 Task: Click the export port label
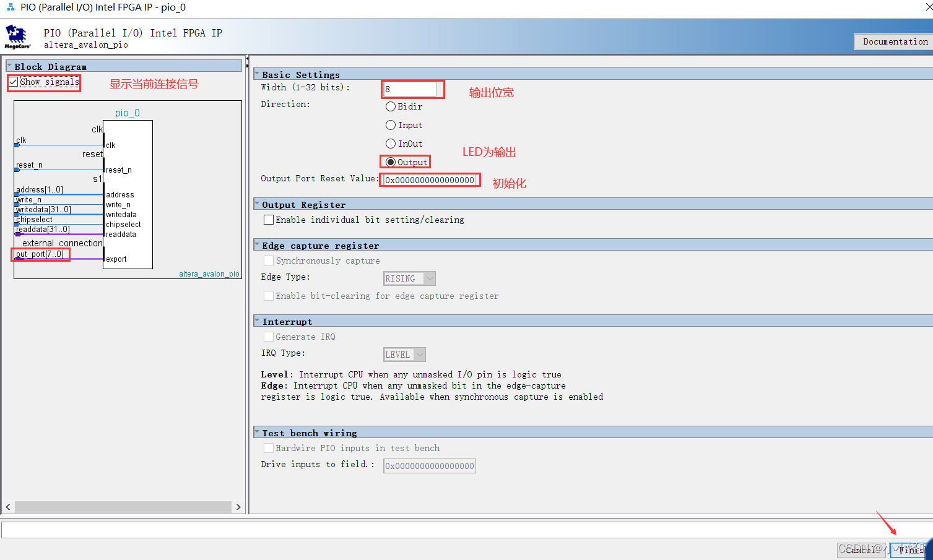tap(116, 259)
